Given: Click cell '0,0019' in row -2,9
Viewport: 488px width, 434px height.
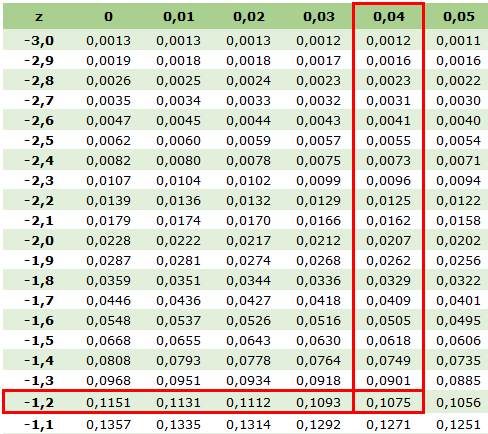Looking at the screenshot, I should (x=109, y=61).
